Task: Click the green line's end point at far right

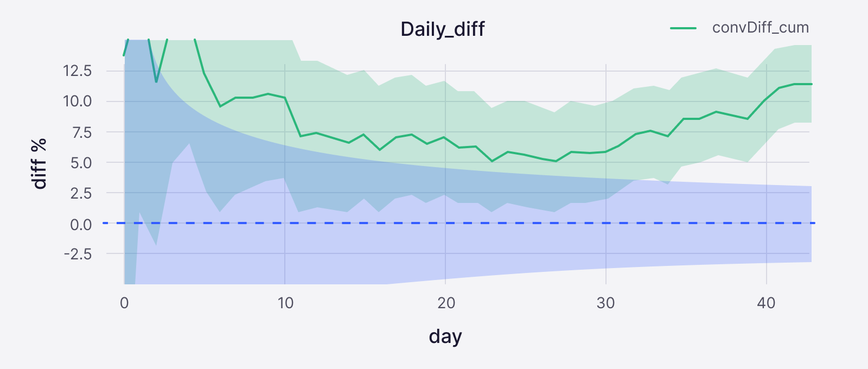Action: [810, 84]
